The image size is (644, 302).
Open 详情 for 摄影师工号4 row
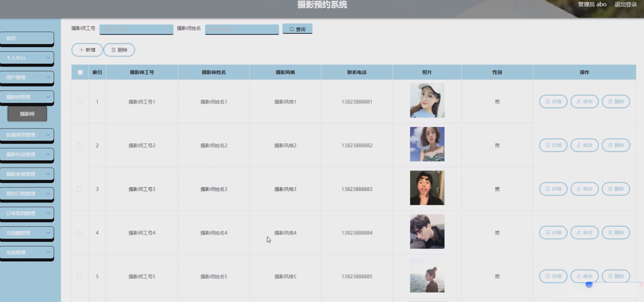click(553, 233)
